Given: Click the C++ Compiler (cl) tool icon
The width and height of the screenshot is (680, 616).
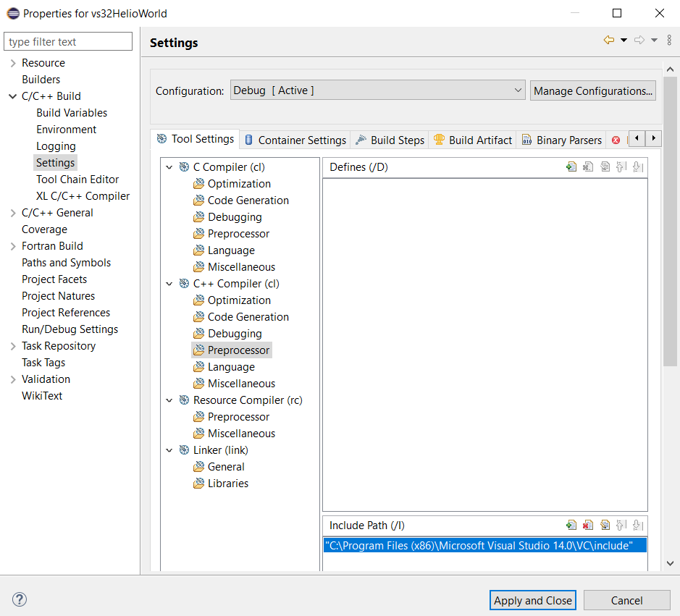Looking at the screenshot, I should (185, 284).
